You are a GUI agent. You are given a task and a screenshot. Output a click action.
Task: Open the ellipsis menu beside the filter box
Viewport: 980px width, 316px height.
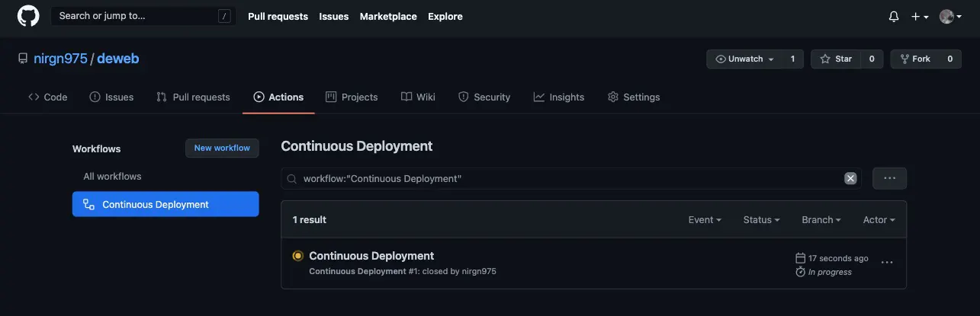[x=889, y=178]
